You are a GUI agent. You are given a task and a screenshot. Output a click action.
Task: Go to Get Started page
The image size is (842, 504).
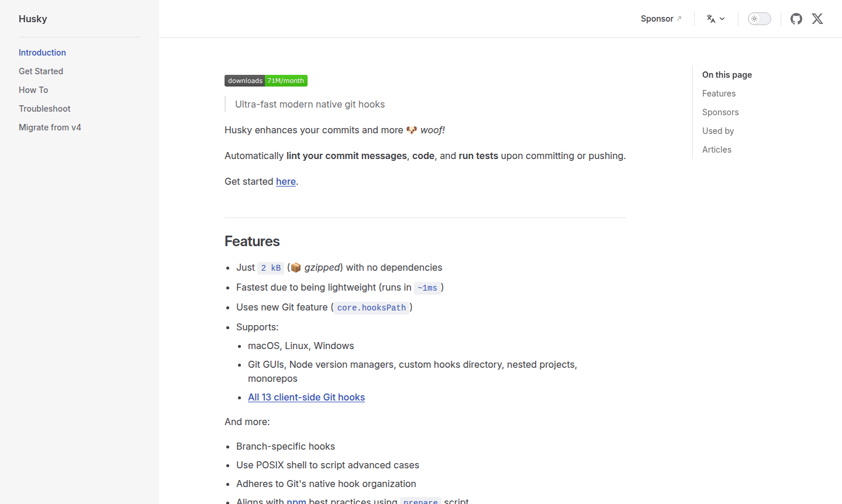tap(41, 71)
